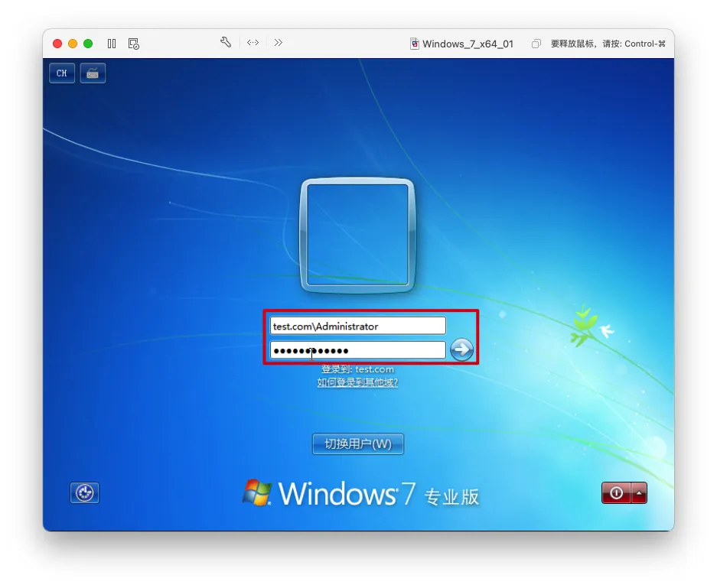Minimize window with the yellow button

pos(73,44)
